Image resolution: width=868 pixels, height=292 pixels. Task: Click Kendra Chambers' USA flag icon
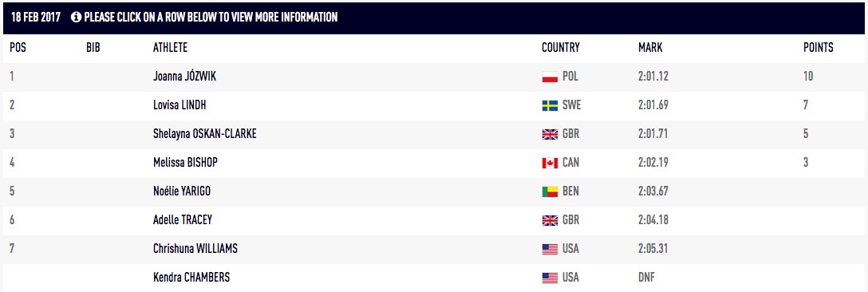tap(550, 278)
